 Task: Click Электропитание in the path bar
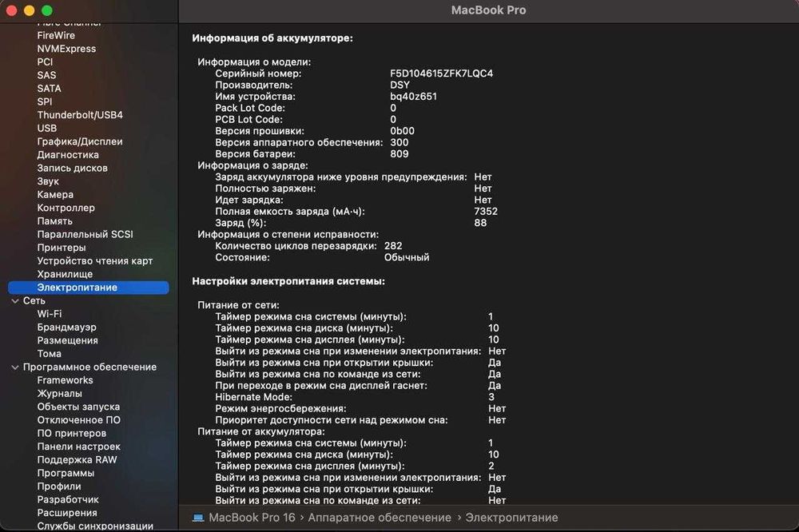(x=511, y=518)
